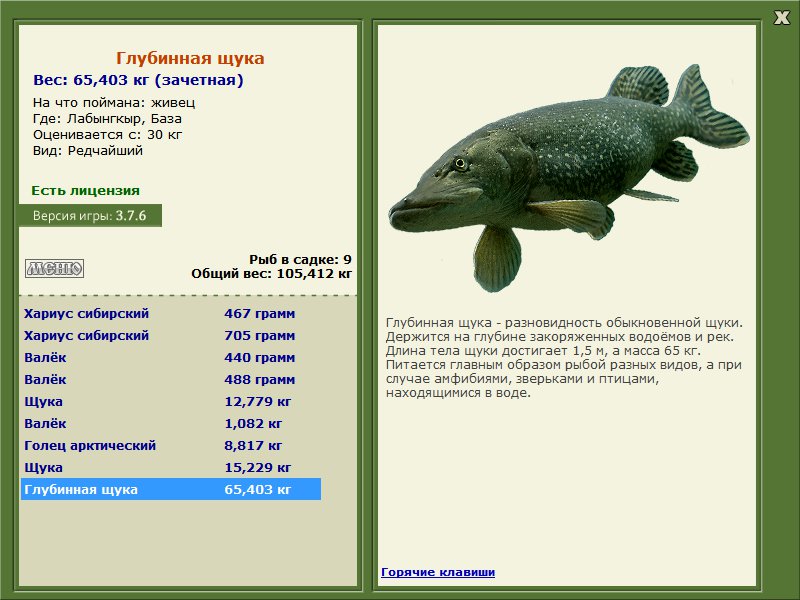Select the highlighted Глубинная щука 65,403 кг row
This screenshot has height=600, width=800.
tap(171, 489)
